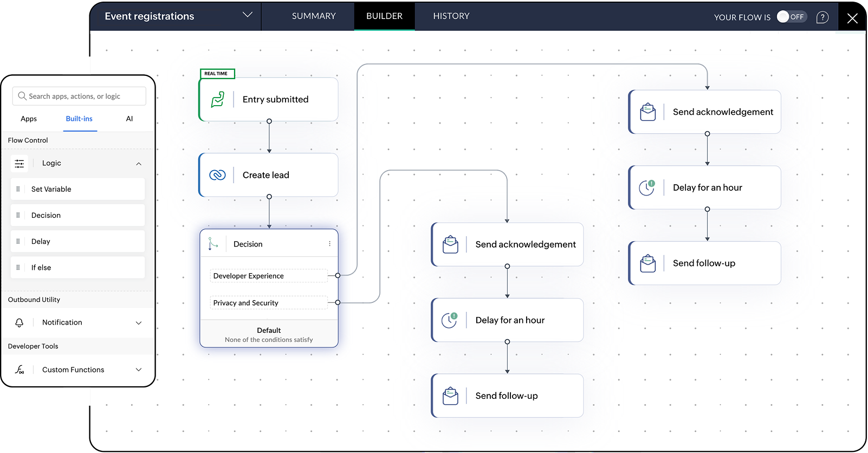Image resolution: width=868 pixels, height=453 pixels.
Task: Click the search magnifier icon in sidebar
Action: point(22,96)
